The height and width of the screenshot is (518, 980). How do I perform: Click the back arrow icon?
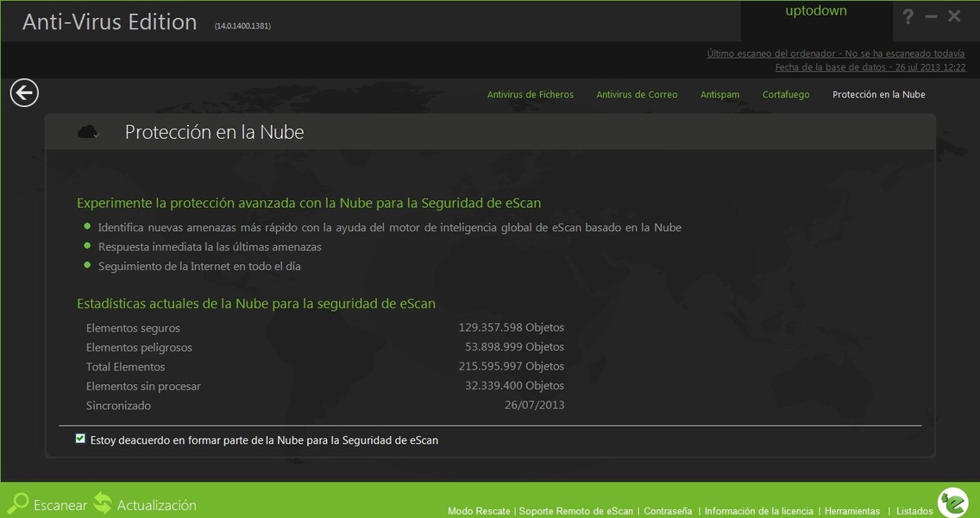click(24, 93)
